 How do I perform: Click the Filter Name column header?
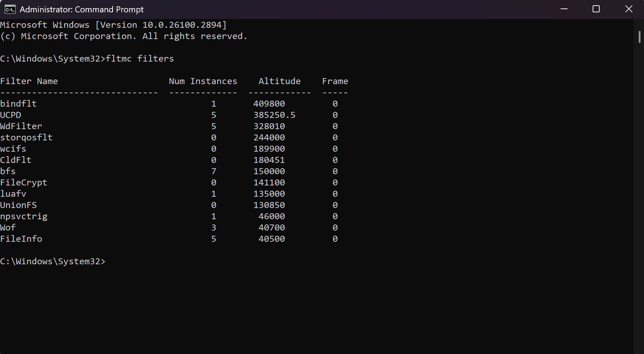point(29,81)
